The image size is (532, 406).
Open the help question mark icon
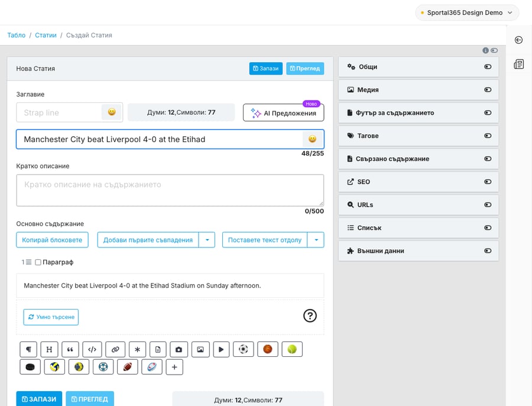pos(310,315)
